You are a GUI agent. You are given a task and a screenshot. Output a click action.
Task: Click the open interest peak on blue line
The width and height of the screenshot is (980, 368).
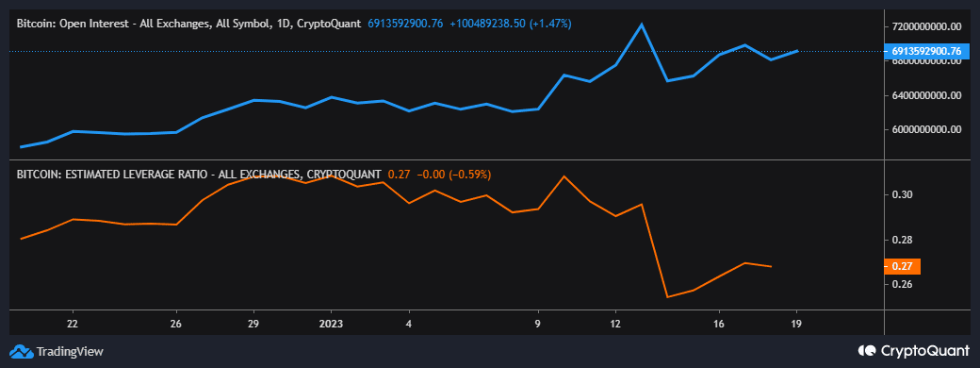click(642, 25)
